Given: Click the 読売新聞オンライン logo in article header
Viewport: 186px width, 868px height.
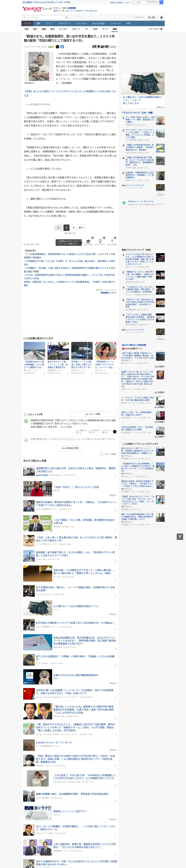Looking at the screenshot, I should (x=104, y=47).
